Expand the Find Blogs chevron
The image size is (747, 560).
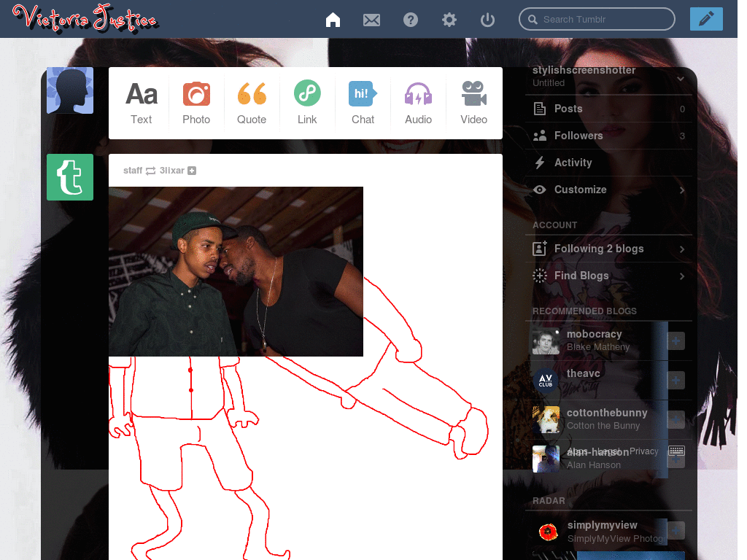(682, 276)
